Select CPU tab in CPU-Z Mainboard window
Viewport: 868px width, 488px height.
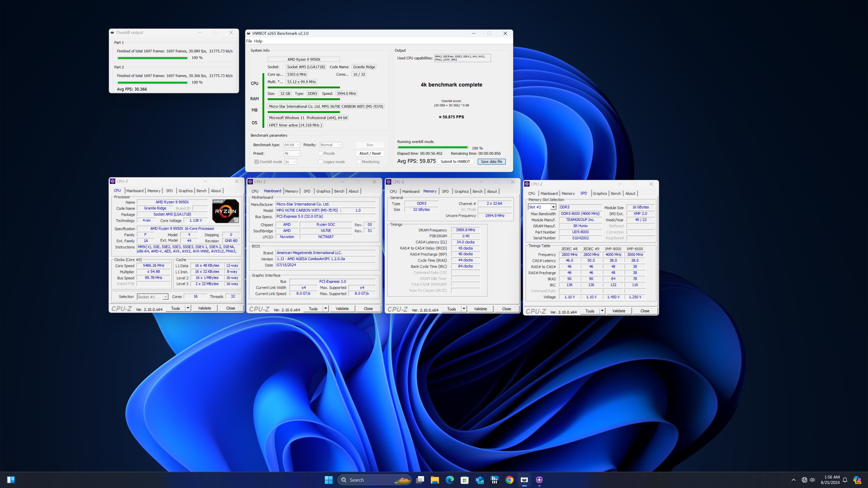click(x=255, y=191)
